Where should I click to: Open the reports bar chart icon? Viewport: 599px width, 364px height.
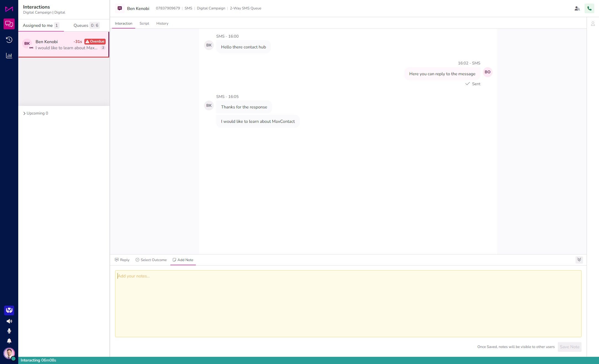pos(9,56)
